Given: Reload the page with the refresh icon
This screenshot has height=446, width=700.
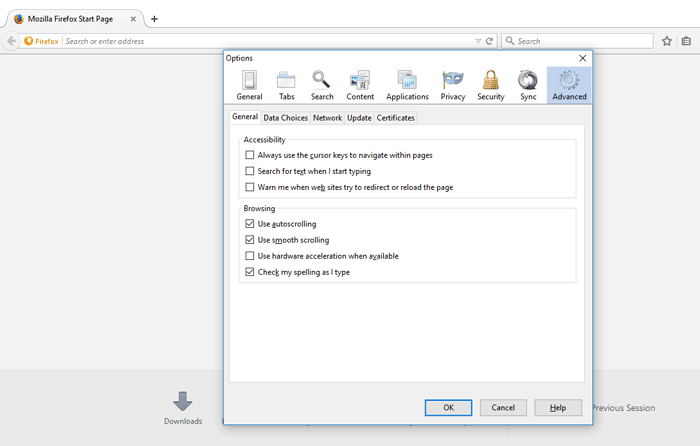Looking at the screenshot, I should click(489, 41).
